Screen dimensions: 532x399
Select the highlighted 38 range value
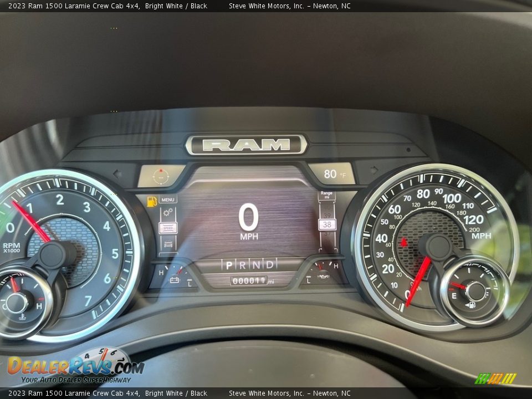(x=327, y=224)
